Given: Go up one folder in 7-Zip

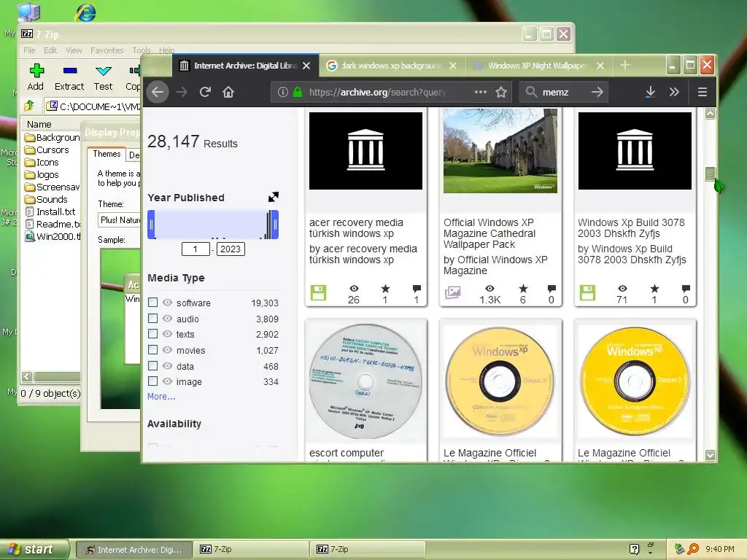Looking at the screenshot, I should pyautogui.click(x=29, y=106).
